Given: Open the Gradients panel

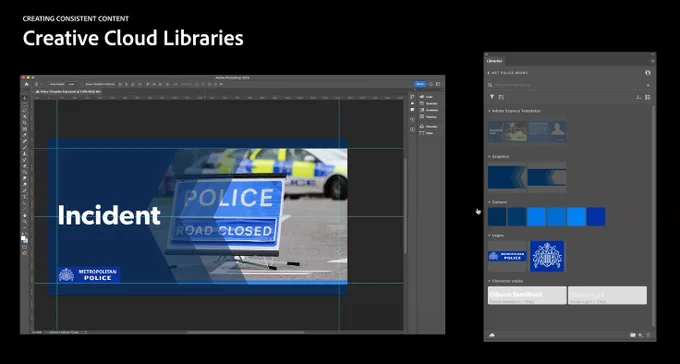Looking at the screenshot, I should [429, 110].
